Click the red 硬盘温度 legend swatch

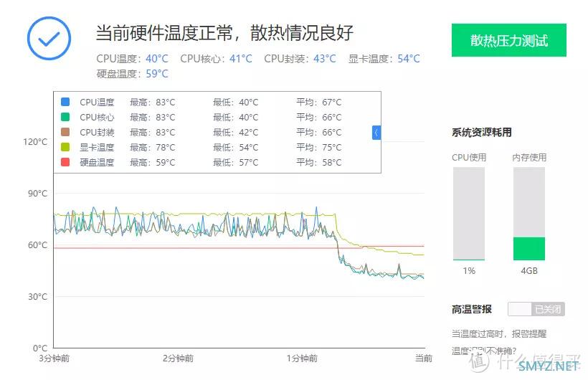65,161
